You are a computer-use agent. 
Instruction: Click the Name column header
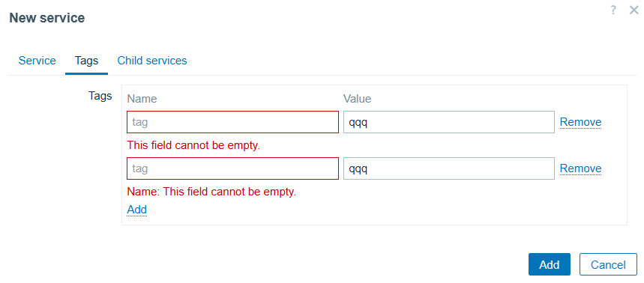pos(142,99)
